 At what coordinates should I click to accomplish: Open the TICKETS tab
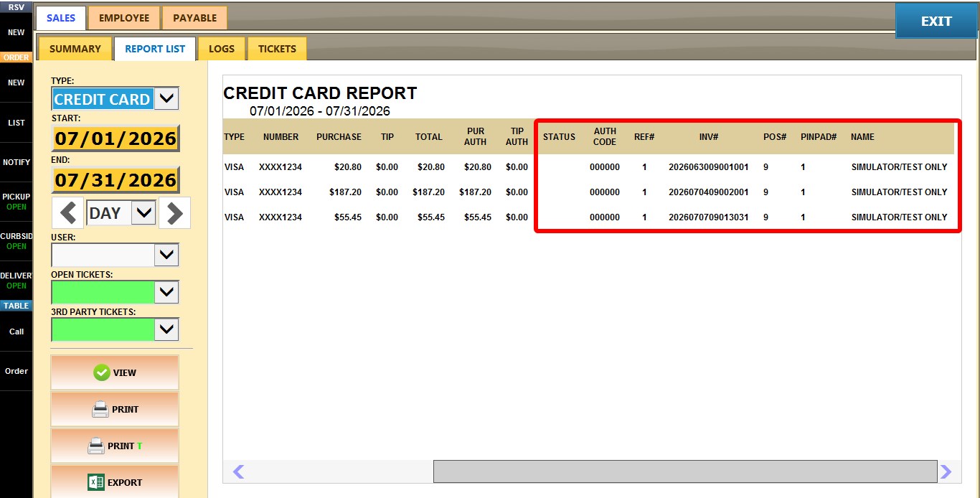click(277, 49)
